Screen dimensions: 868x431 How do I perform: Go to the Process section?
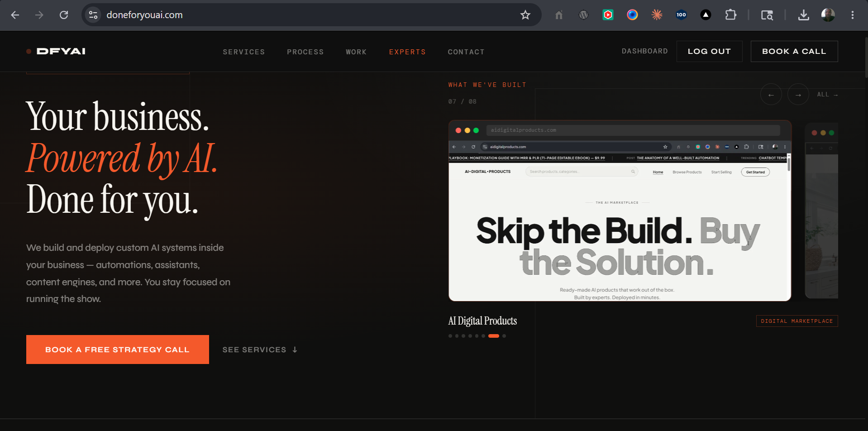(x=305, y=52)
